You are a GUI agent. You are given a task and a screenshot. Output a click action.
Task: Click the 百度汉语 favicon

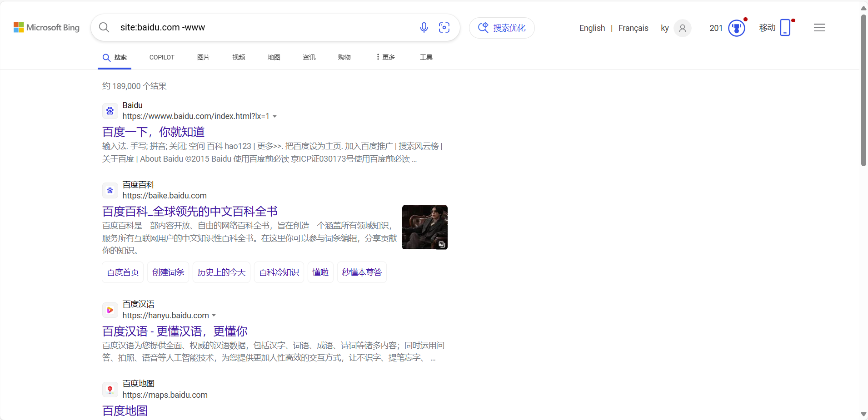[x=110, y=310]
